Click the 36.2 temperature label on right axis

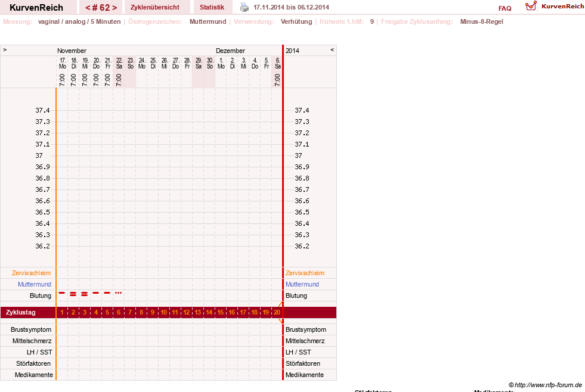point(302,246)
